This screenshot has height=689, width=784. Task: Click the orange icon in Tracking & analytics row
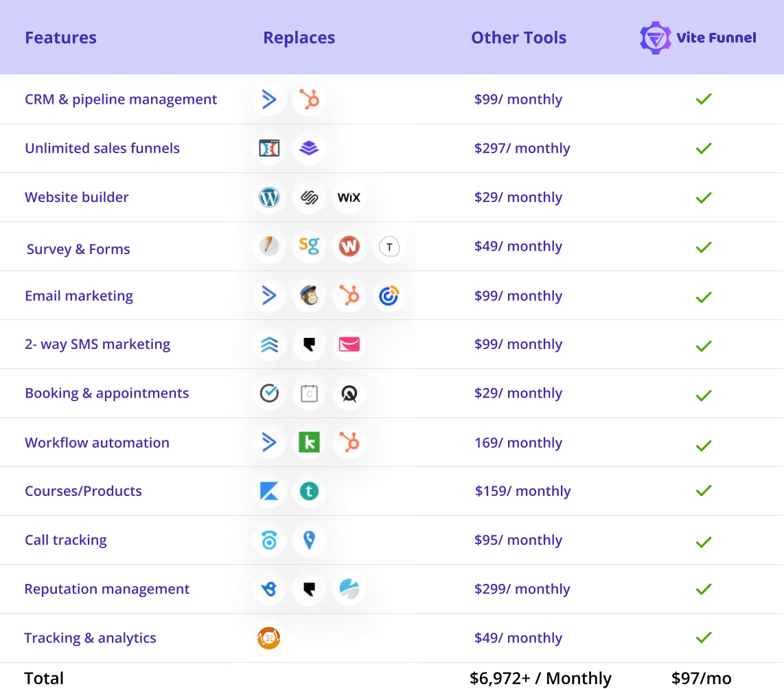tap(269, 638)
